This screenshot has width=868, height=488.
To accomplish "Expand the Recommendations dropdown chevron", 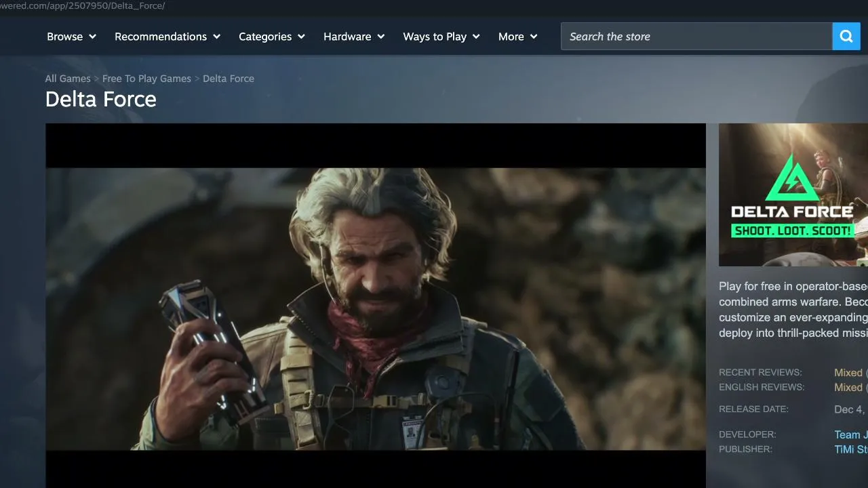I will (217, 37).
